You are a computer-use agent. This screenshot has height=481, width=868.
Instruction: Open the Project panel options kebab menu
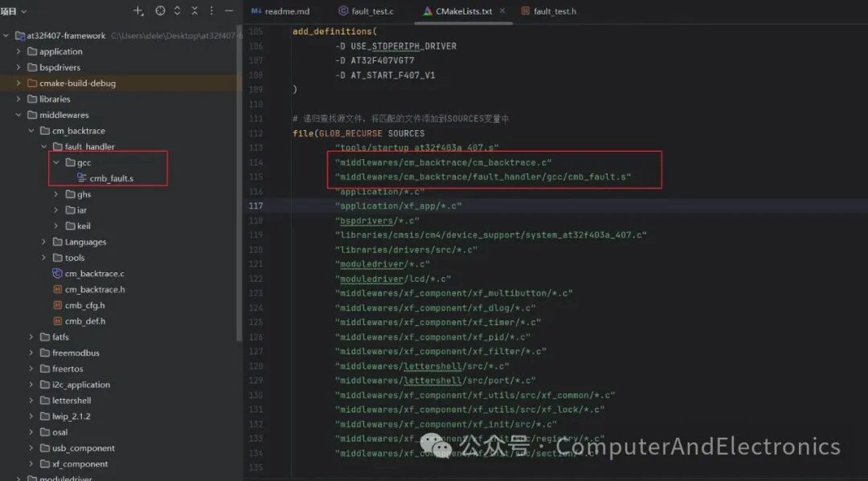[211, 10]
